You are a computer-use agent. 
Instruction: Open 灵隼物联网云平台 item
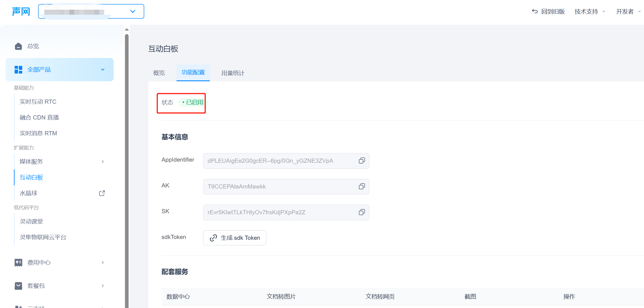(43, 237)
